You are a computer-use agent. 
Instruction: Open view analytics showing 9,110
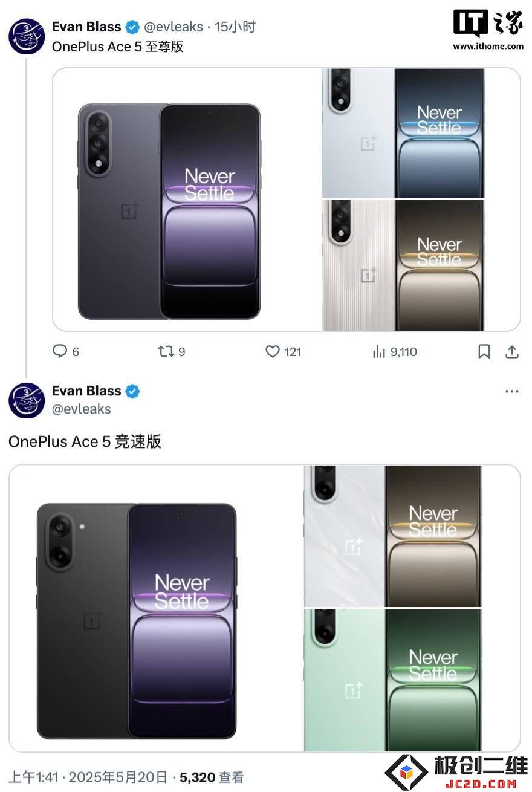tap(395, 351)
